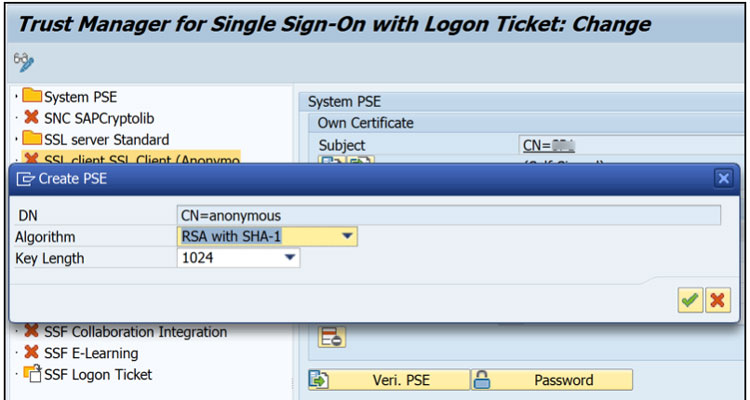The image size is (750, 400).
Task: Click the SSL server Standard folder icon
Action: pyautogui.click(x=32, y=139)
